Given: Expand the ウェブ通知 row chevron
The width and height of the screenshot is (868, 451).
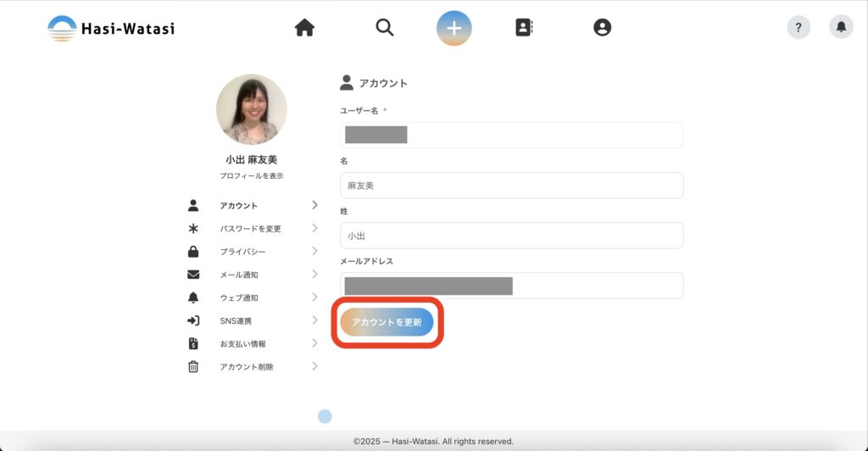Looking at the screenshot, I should pyautogui.click(x=314, y=298).
